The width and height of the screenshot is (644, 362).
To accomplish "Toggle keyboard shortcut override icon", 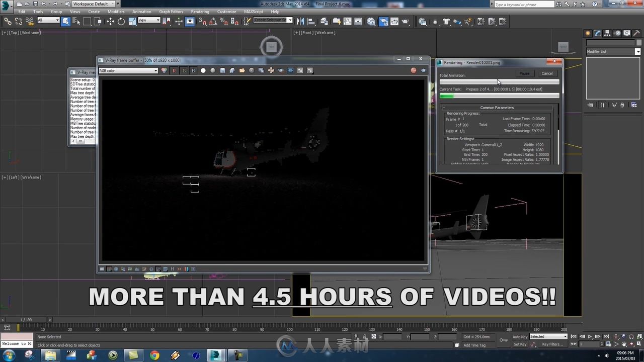I will 190,22.
